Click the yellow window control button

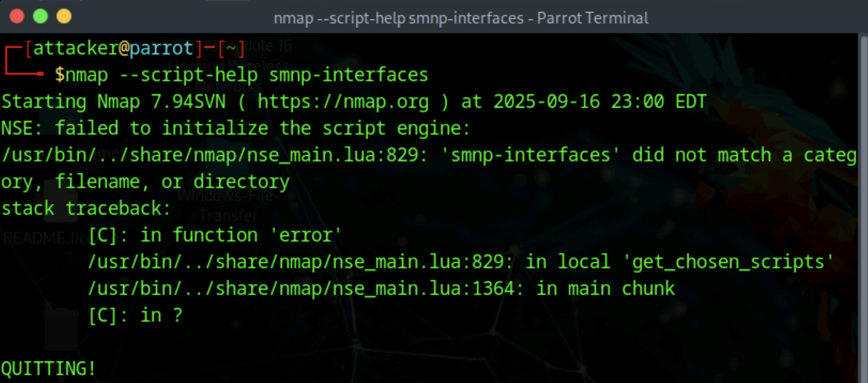[x=64, y=17]
